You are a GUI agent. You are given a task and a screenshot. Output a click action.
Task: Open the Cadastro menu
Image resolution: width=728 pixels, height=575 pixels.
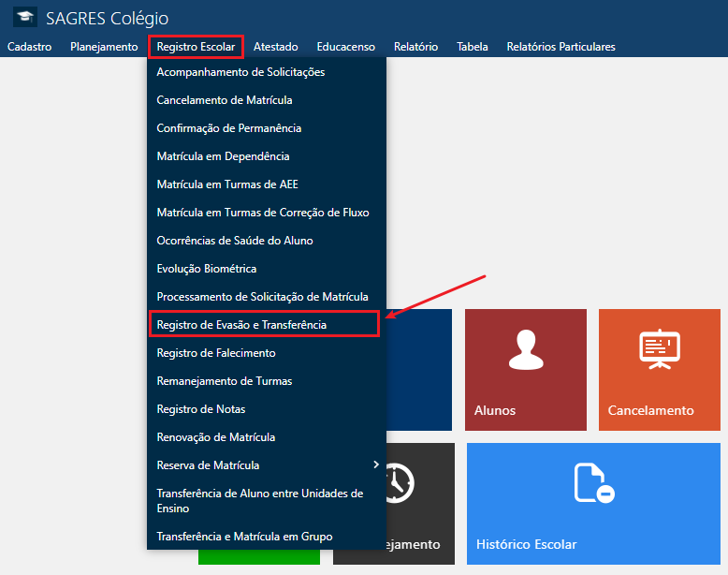[x=29, y=47]
